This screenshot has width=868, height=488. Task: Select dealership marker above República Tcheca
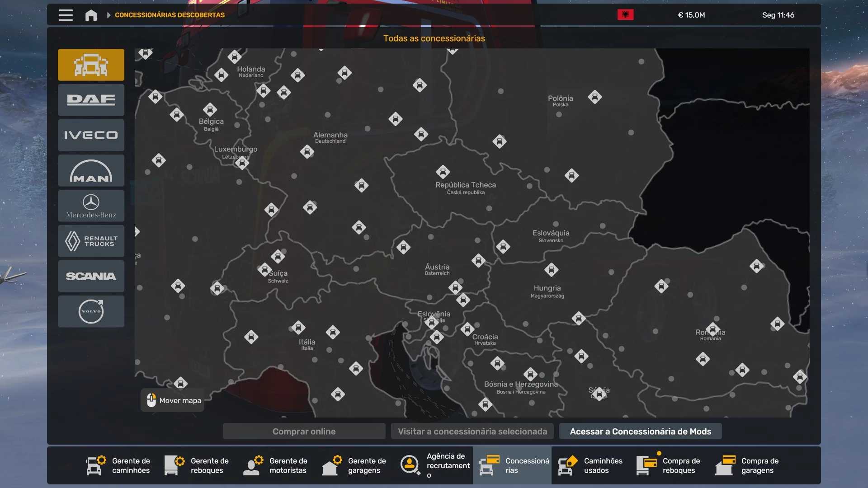point(443,172)
